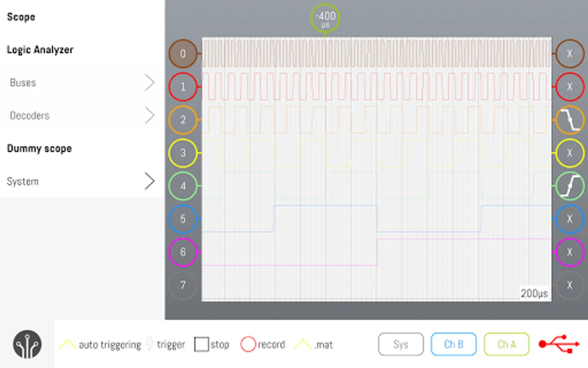Screen dimensions: 588x368
Task: Expand the System submenu
Action: coord(82,182)
